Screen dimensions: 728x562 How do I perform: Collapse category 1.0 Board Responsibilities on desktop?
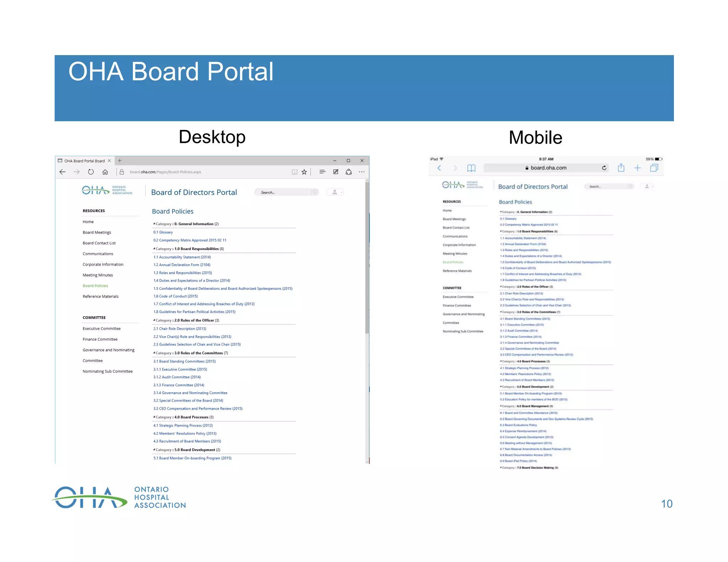[x=154, y=249]
